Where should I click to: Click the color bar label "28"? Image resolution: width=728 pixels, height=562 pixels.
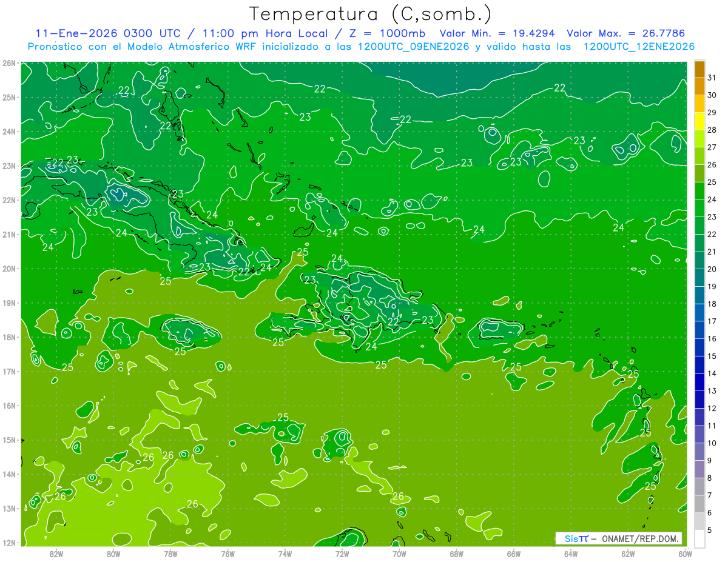point(712,130)
